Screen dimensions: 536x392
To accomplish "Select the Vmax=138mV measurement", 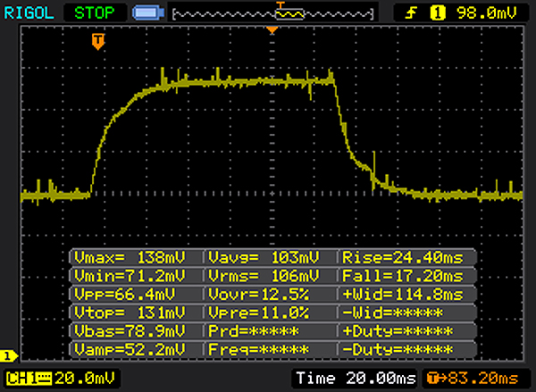I will [135, 258].
